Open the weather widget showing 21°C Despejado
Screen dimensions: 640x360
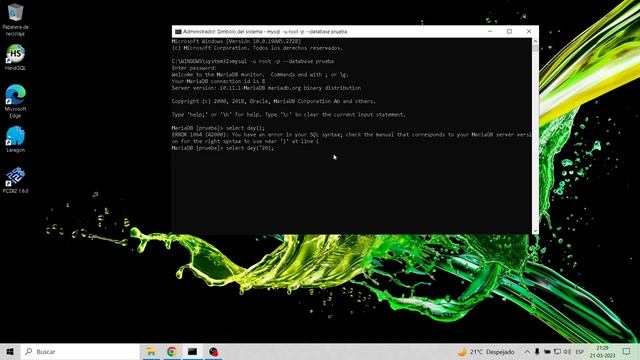pos(486,351)
